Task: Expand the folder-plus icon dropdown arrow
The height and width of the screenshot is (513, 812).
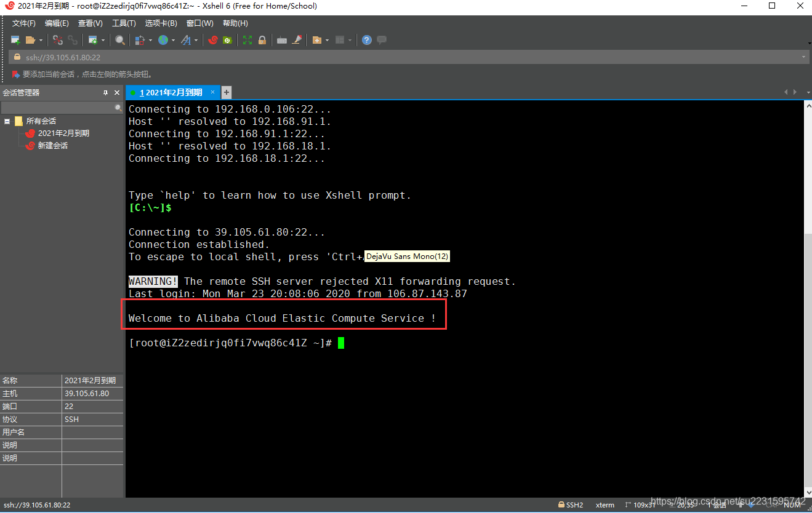Action: click(x=327, y=41)
